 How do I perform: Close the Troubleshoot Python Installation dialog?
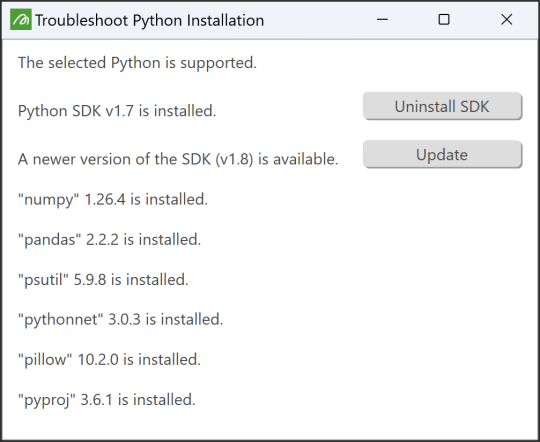[x=507, y=20]
